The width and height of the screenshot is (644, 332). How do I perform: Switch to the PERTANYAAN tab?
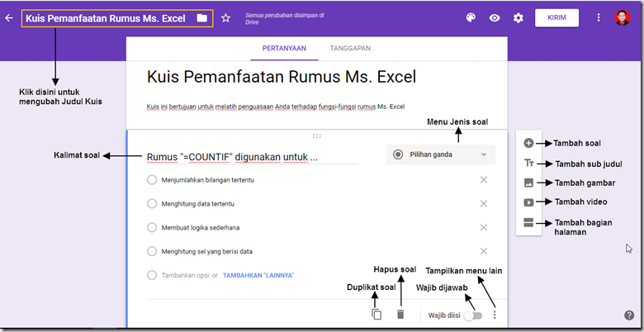point(284,49)
